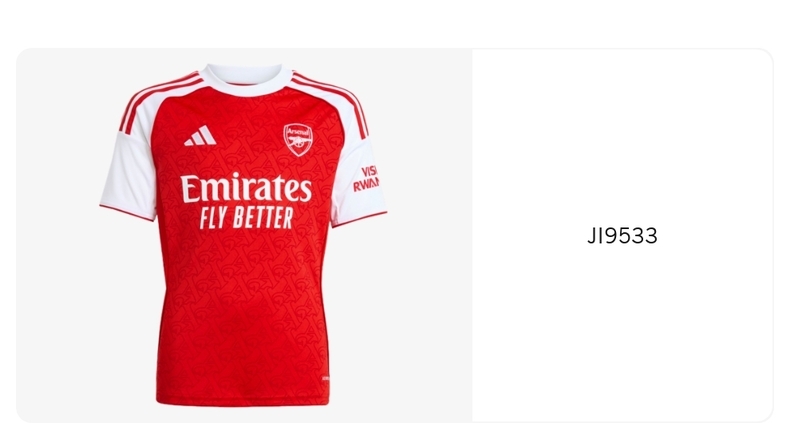Click the cannon inside the Arsenal crest
790x423 pixels.
pyautogui.click(x=298, y=142)
